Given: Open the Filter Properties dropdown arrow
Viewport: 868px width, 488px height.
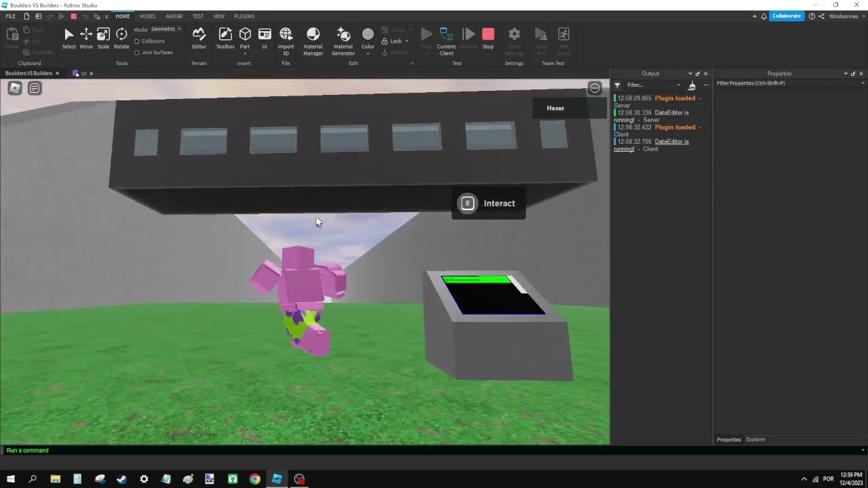Looking at the screenshot, I should 863,83.
